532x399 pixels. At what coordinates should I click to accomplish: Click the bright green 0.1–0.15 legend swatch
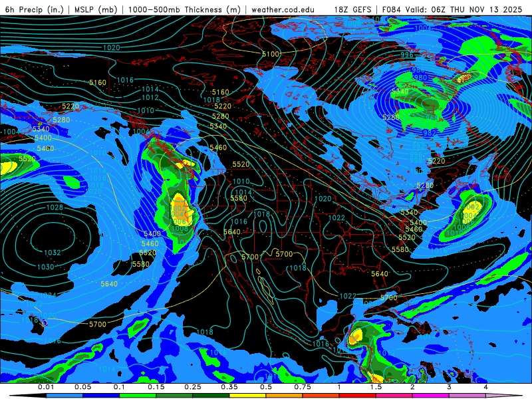[x=138, y=396]
